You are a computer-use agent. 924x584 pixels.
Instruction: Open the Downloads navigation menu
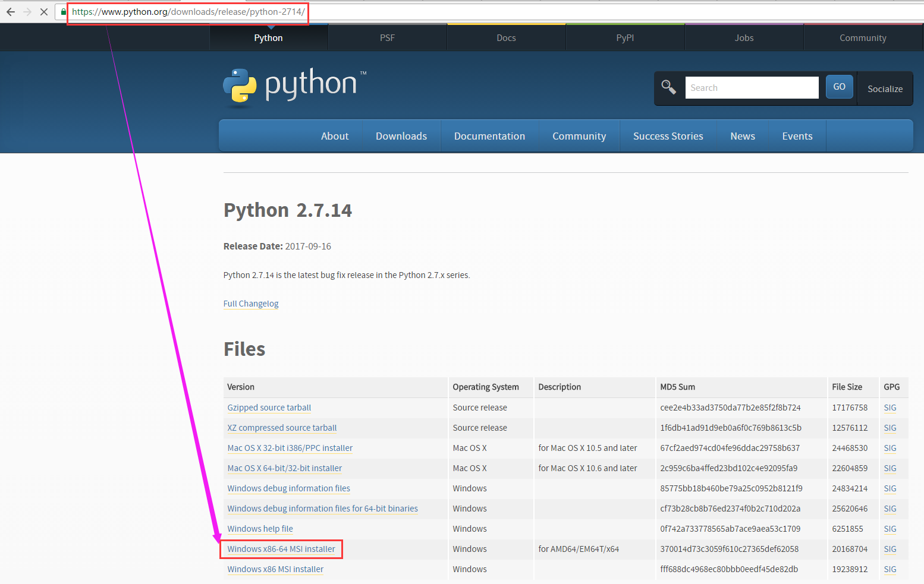click(x=401, y=136)
